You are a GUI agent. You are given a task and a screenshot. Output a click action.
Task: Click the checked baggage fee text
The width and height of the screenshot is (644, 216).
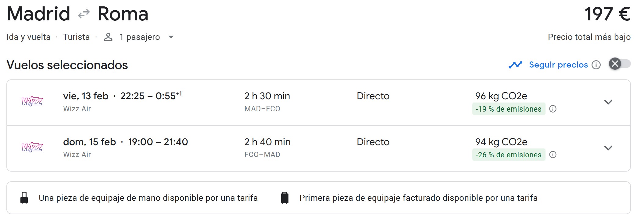click(x=418, y=198)
